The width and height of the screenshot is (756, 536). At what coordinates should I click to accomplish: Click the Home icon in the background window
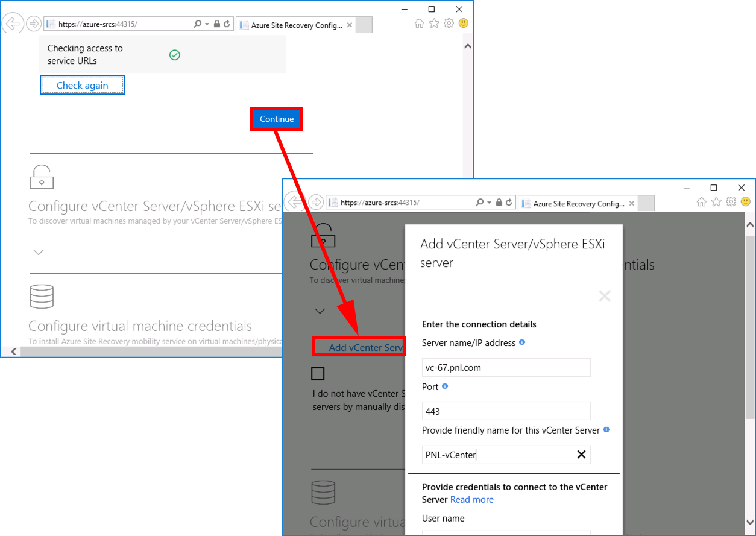tap(420, 24)
